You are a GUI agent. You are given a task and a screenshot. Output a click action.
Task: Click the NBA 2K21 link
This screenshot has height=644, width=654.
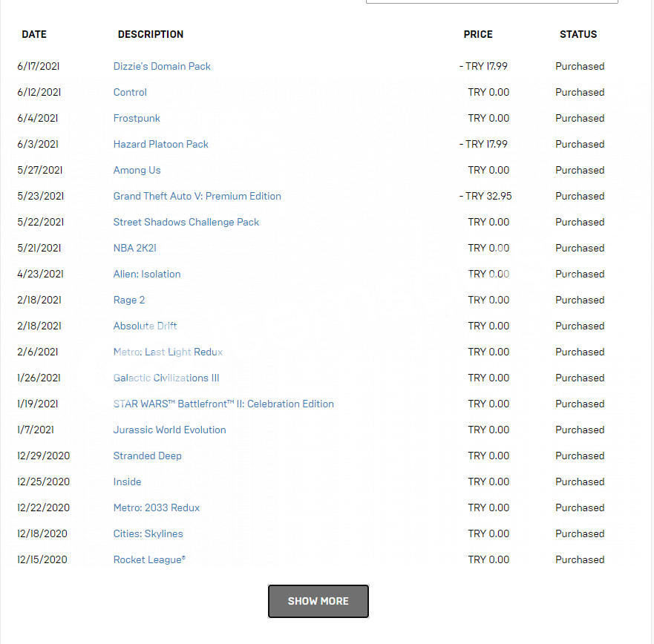click(x=134, y=248)
